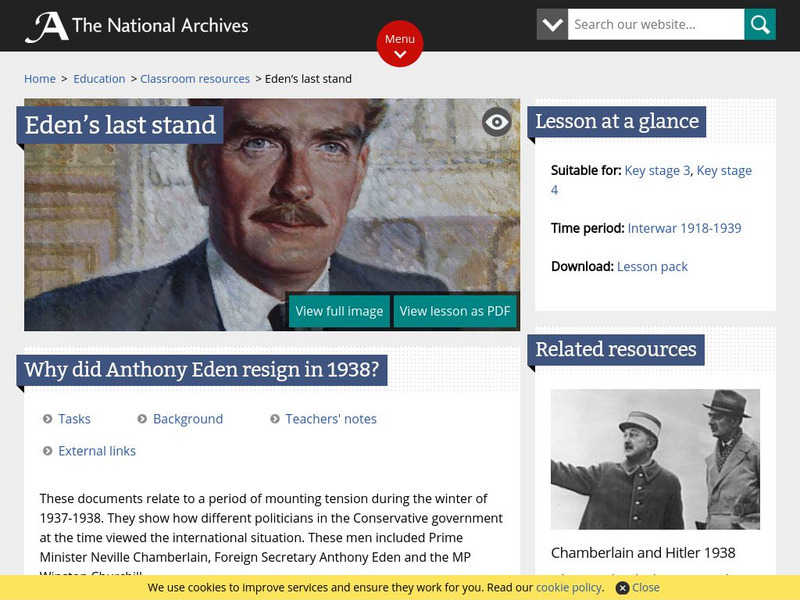Image resolution: width=800 pixels, height=600 pixels.
Task: Open the Key stage 3 link
Action: (x=657, y=171)
